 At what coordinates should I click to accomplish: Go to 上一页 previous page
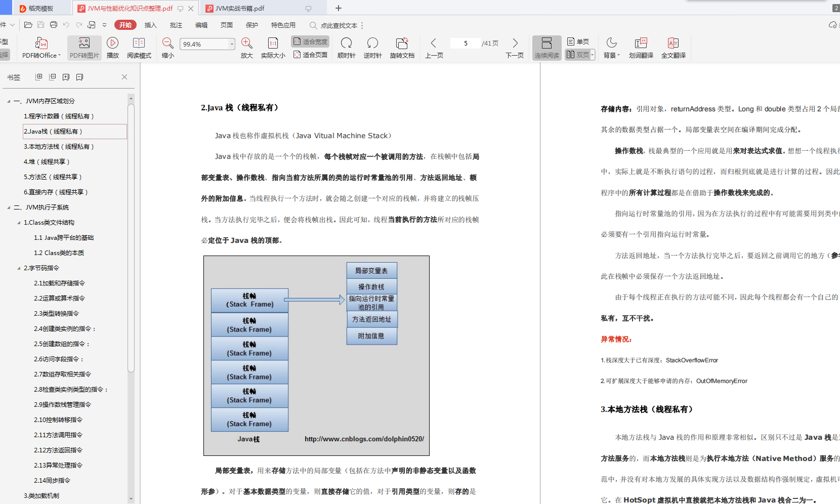[x=434, y=48]
